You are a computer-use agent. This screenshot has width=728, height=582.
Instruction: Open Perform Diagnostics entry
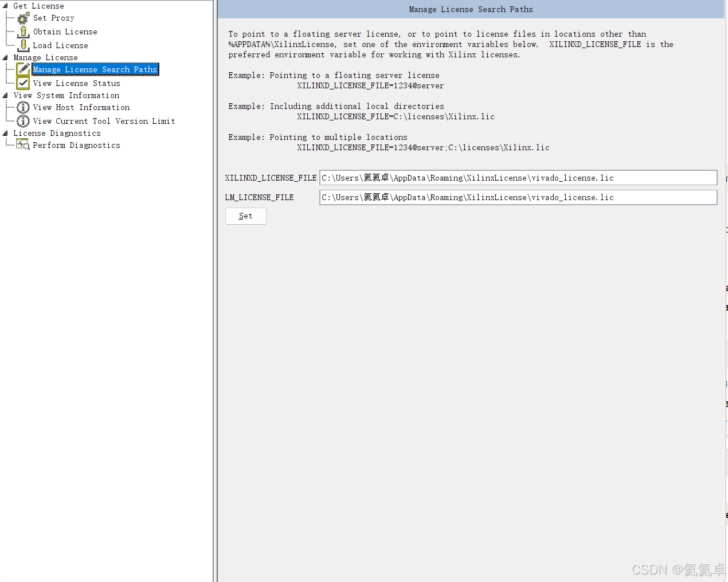(77, 146)
